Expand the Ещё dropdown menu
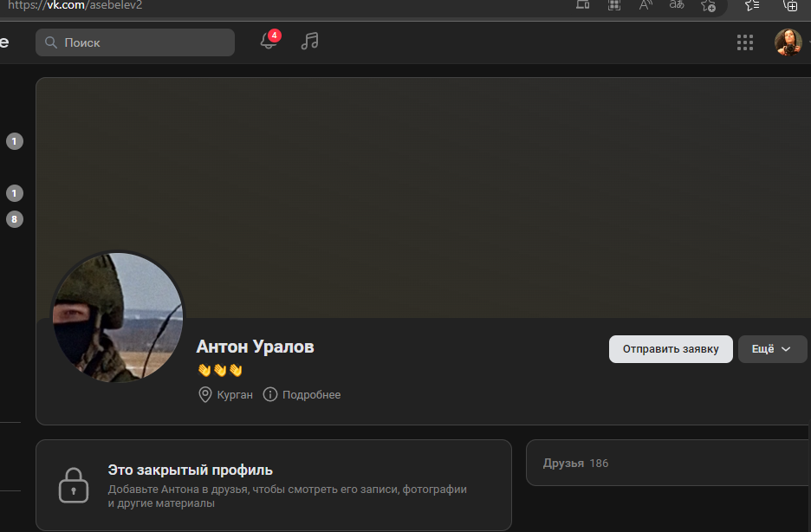 (x=772, y=349)
